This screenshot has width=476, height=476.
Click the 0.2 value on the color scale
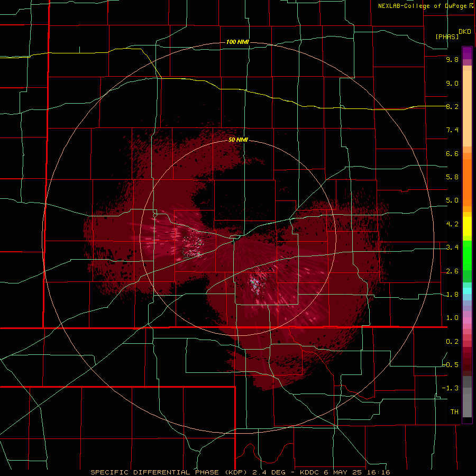(x=452, y=342)
